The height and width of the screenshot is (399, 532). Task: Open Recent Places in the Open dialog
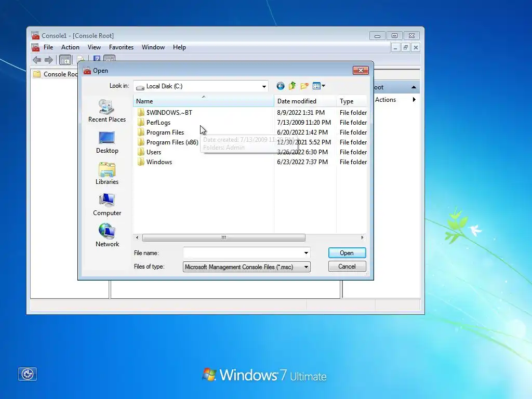(x=107, y=111)
